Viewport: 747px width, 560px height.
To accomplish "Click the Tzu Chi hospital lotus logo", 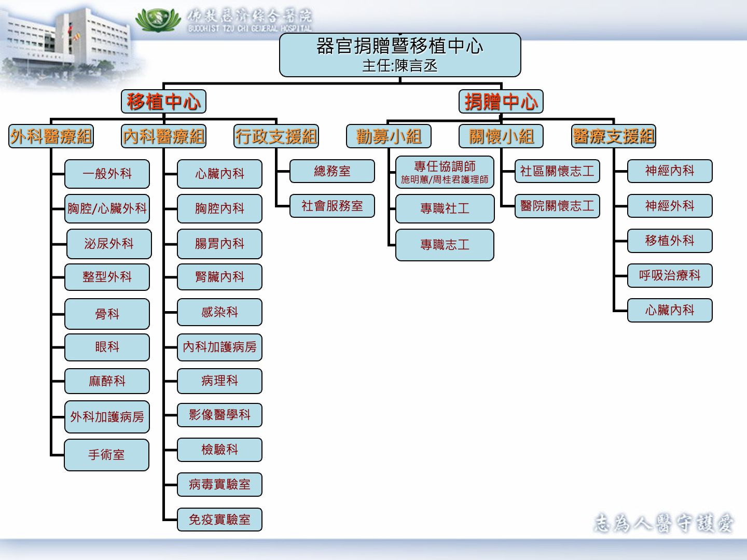I will pyautogui.click(x=158, y=20).
